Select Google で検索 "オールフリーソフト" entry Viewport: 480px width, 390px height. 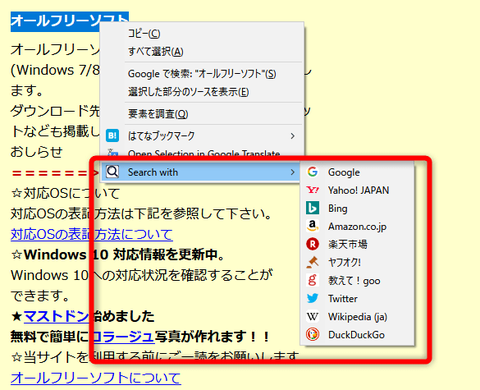pos(202,74)
